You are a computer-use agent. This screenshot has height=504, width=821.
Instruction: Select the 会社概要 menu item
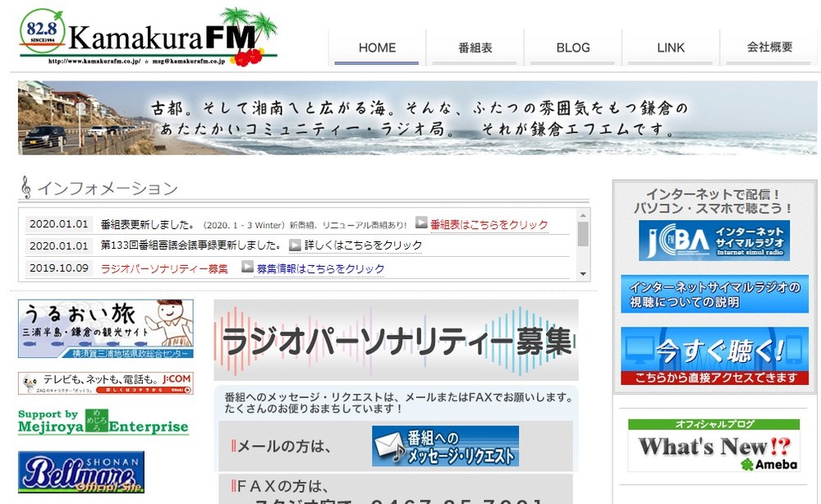click(769, 48)
